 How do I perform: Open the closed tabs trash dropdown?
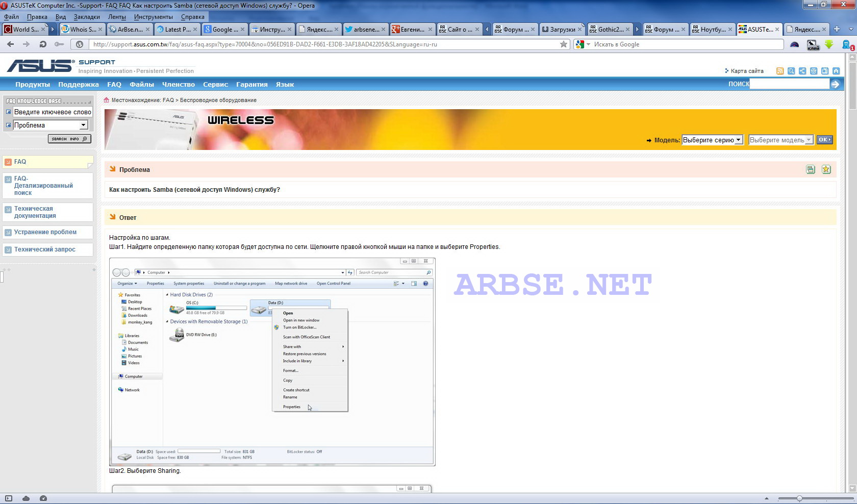[x=850, y=29]
